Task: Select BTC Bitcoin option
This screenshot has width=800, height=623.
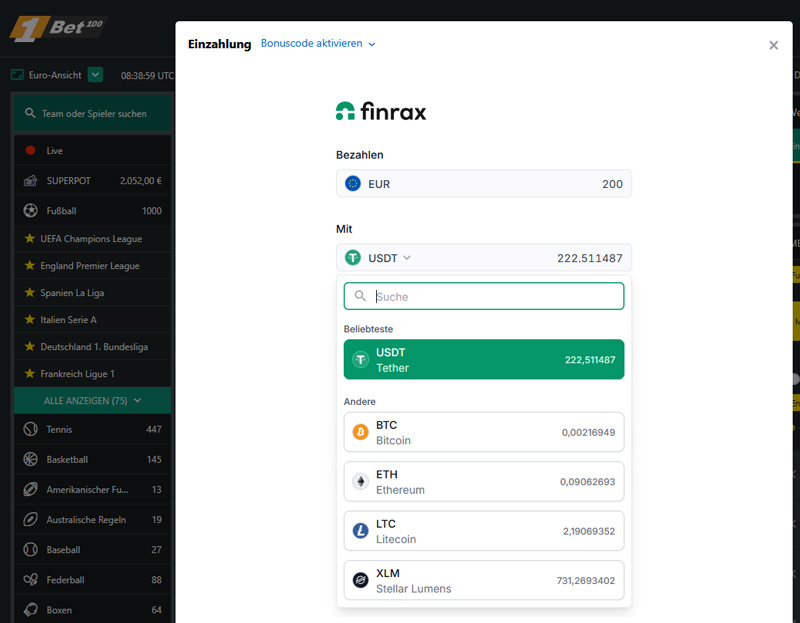Action: [484, 432]
